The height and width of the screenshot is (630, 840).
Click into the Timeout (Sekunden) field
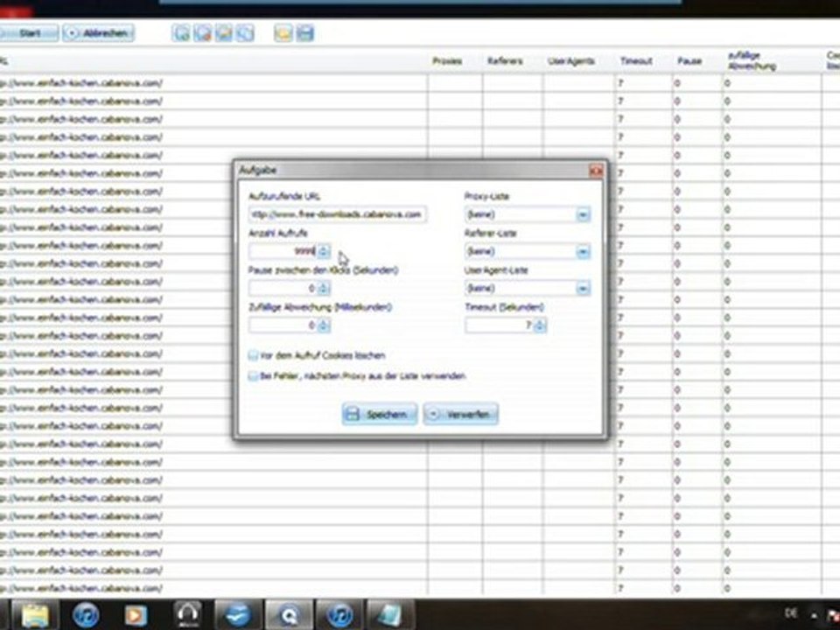coord(500,325)
